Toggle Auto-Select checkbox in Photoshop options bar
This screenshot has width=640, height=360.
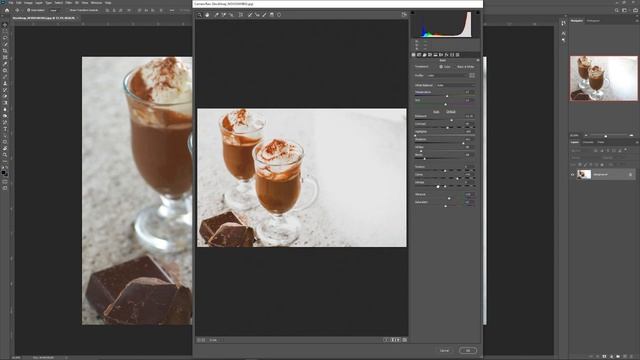pos(29,10)
